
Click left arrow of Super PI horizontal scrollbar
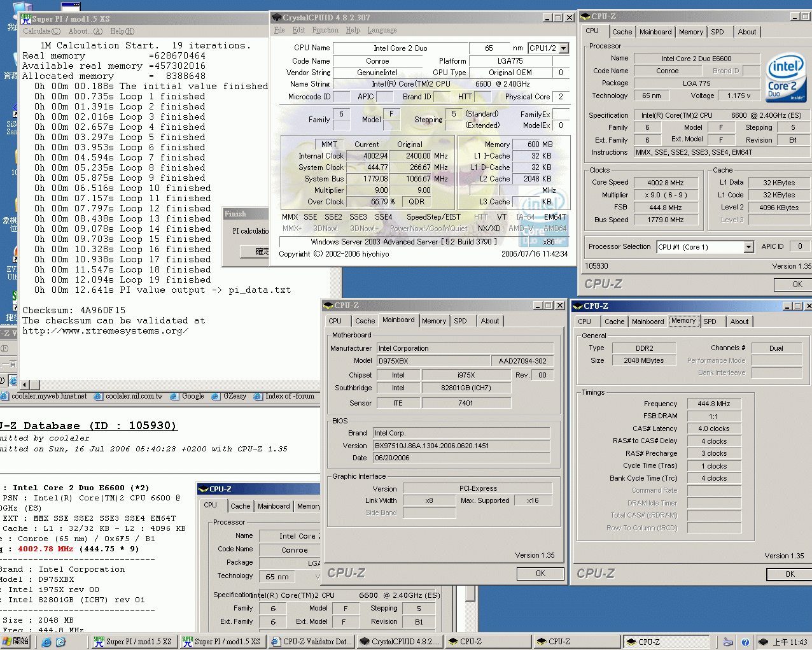[x=25, y=385]
